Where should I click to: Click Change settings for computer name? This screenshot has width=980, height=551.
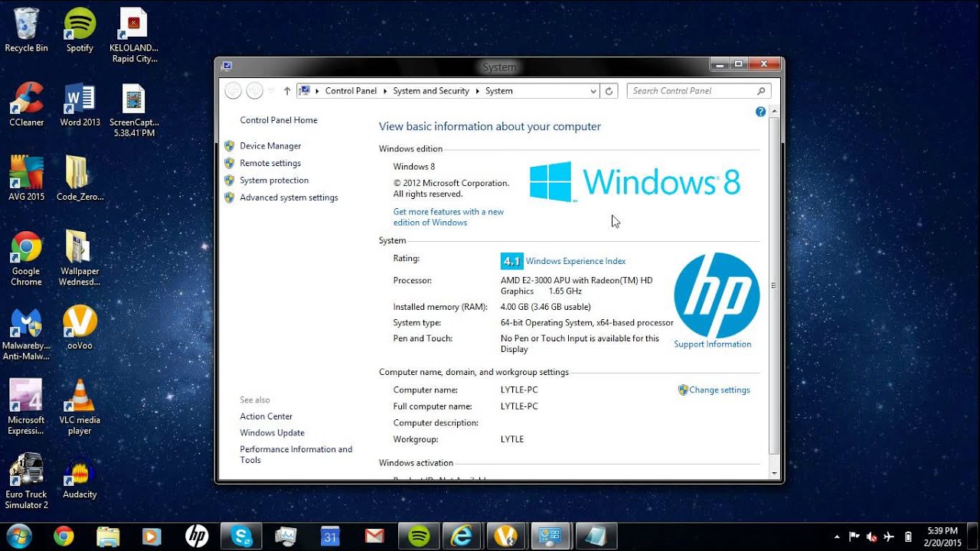click(720, 390)
